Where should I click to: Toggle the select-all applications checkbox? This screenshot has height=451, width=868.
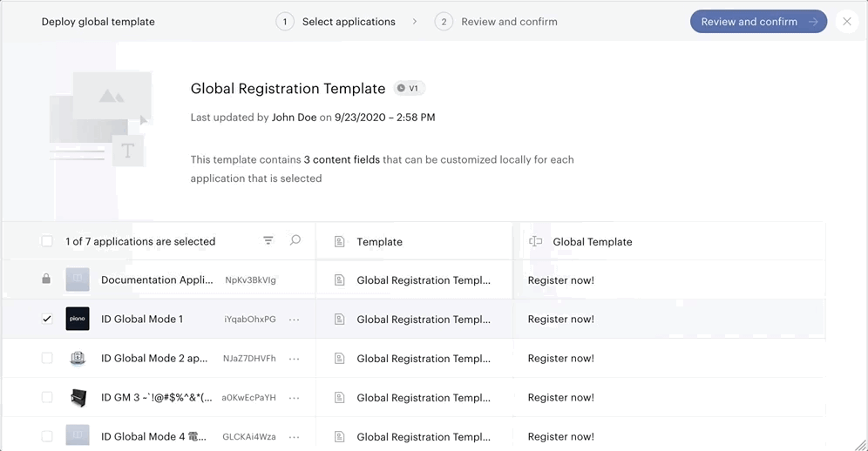pos(47,240)
